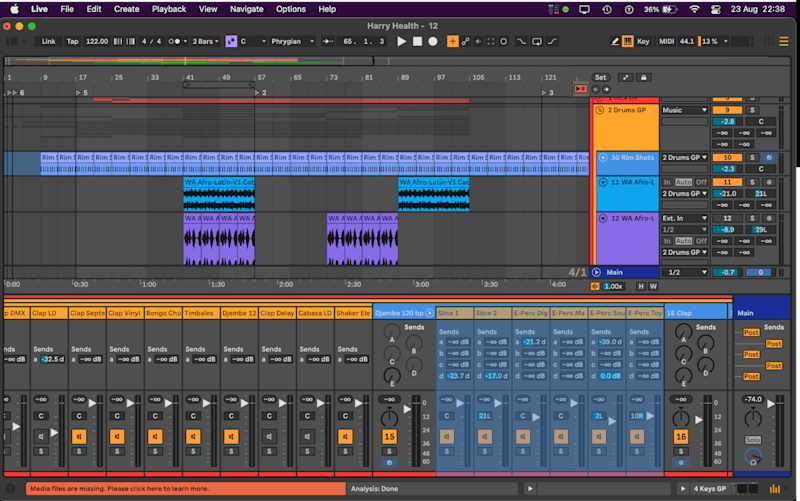Open the Key Map Mode
The width and height of the screenshot is (800, 501).
(643, 41)
